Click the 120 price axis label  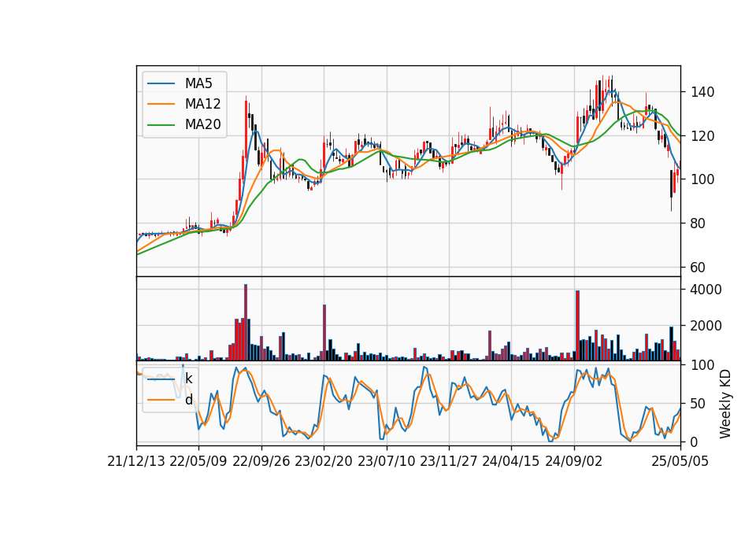coord(702,136)
